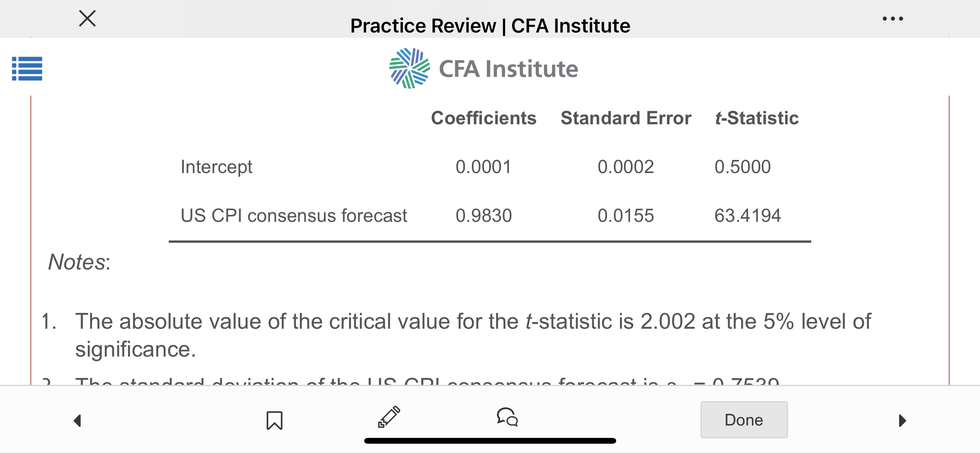Open the three-dot more options menu

pos(893,19)
